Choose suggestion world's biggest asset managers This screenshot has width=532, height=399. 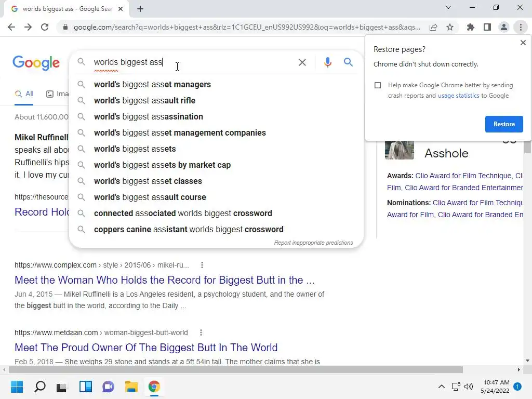click(x=216, y=85)
